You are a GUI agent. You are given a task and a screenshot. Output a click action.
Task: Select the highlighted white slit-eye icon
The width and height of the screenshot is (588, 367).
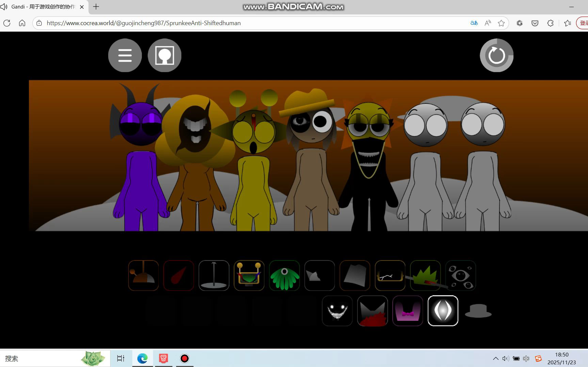coord(443,311)
